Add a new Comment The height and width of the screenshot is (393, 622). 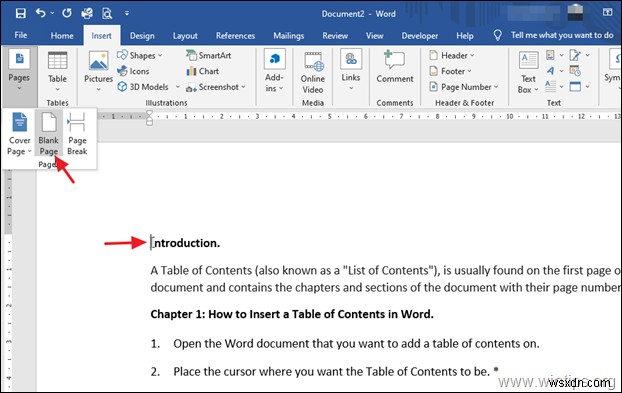click(x=395, y=67)
